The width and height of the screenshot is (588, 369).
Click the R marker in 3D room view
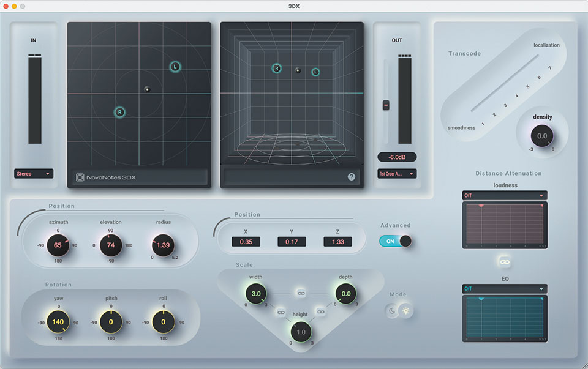(277, 68)
